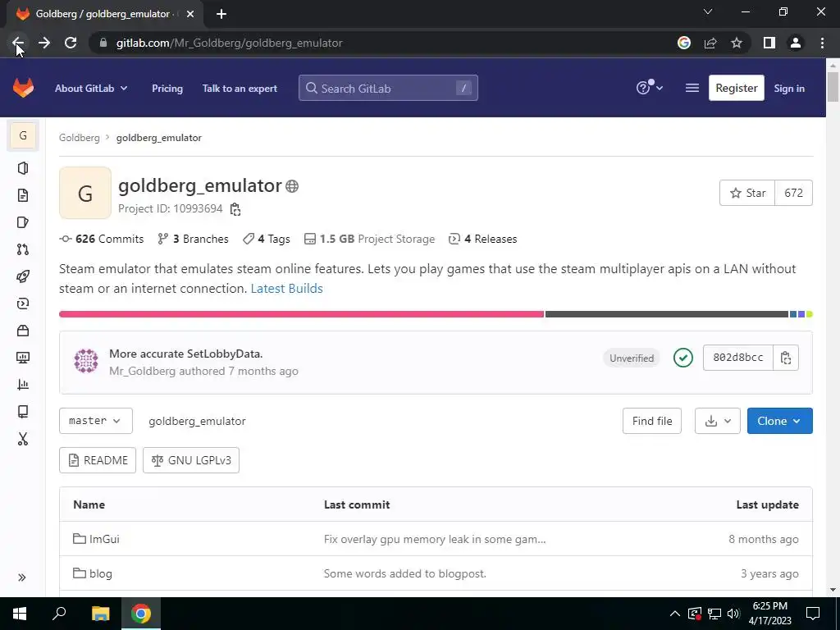Screen dimensions: 840x630
Task: Open the Windows Start menu
Action: tap(20, 614)
